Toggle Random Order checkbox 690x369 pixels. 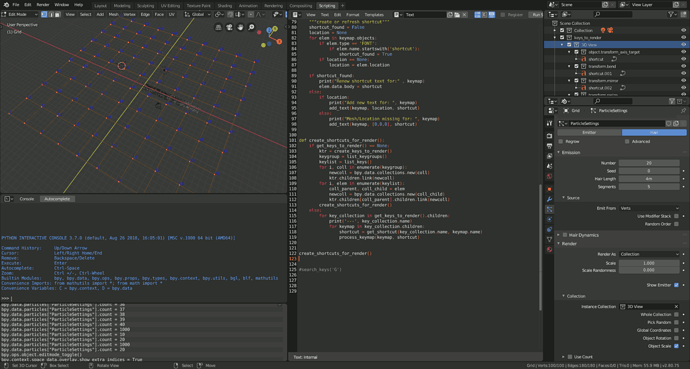click(x=676, y=224)
